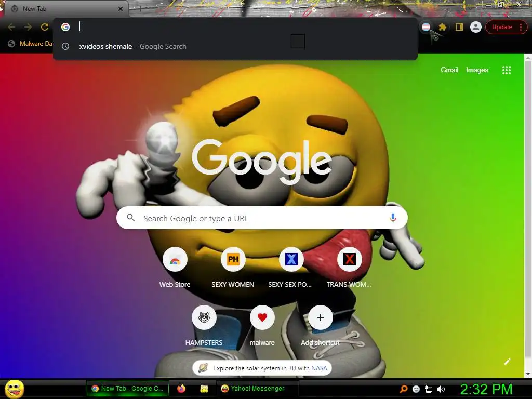Open the Extensions puzzle-piece icon

tap(442, 27)
